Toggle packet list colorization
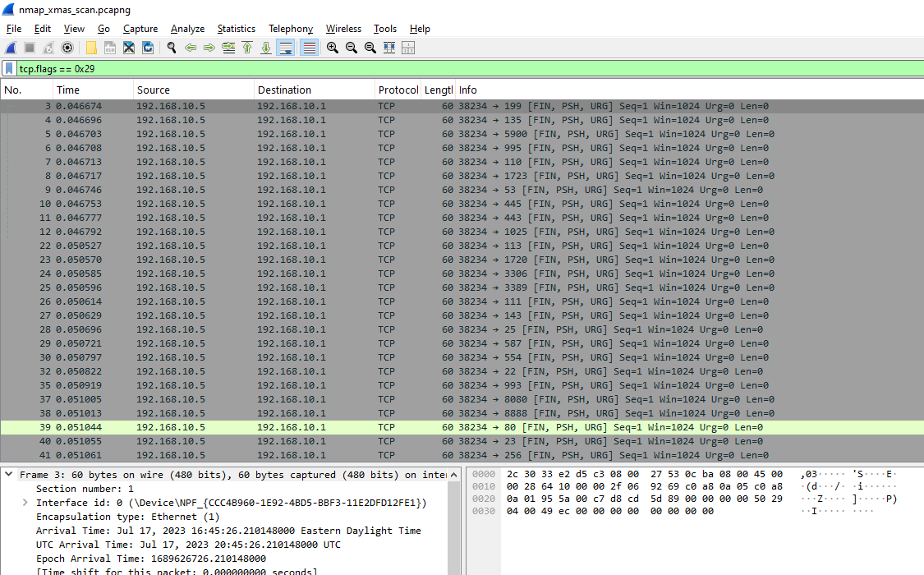This screenshot has height=575, width=924. (x=307, y=47)
